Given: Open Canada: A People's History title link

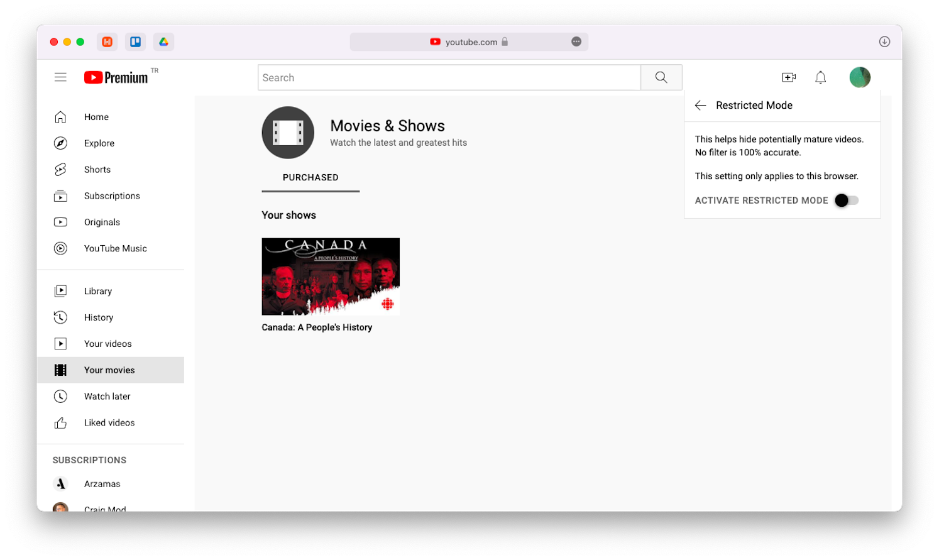Looking at the screenshot, I should click(x=317, y=327).
